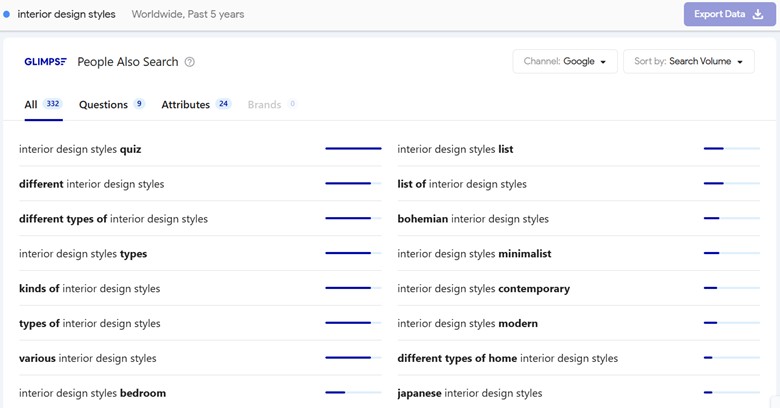Select 'interior design styles minimalist' row
Screen dimensions: 780x408
point(579,253)
